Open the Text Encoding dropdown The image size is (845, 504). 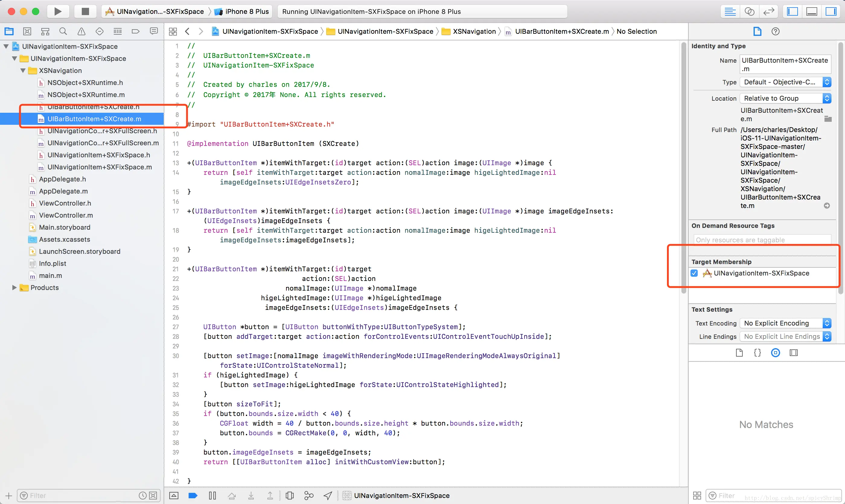point(785,323)
